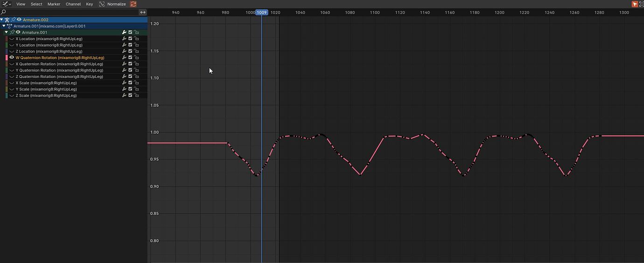Click the color swatch of Y Location
The width and height of the screenshot is (644, 263).
pos(7,45)
